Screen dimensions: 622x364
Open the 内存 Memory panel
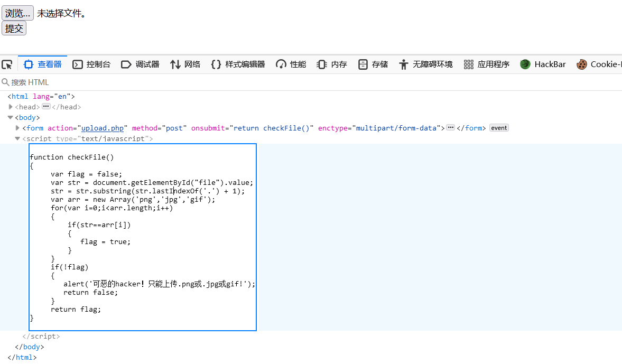pos(332,64)
